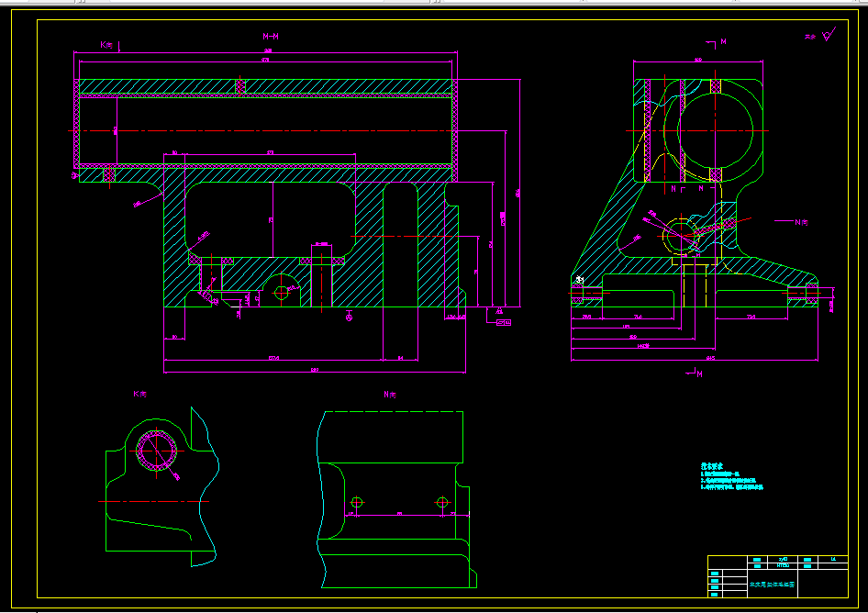Image resolution: width=868 pixels, height=613 pixels.
Task: Select the left hole circle in the N向 view
Action: 357,502
